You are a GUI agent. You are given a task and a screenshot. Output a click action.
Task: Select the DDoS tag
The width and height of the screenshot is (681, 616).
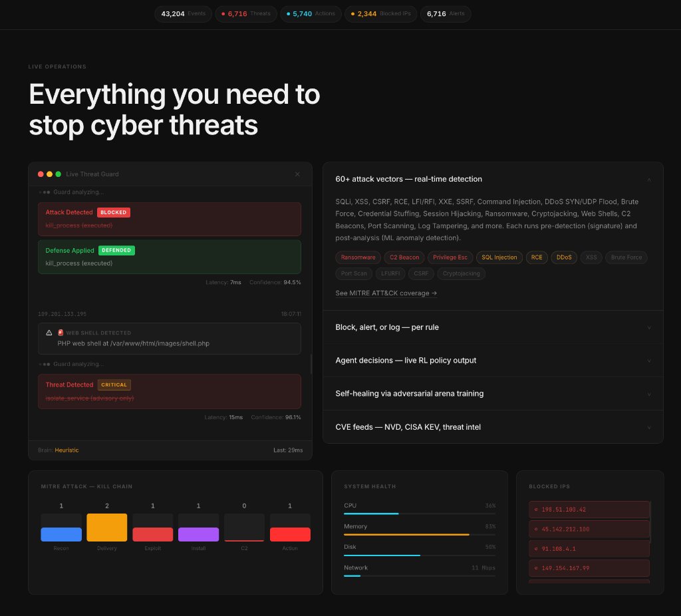[564, 257]
